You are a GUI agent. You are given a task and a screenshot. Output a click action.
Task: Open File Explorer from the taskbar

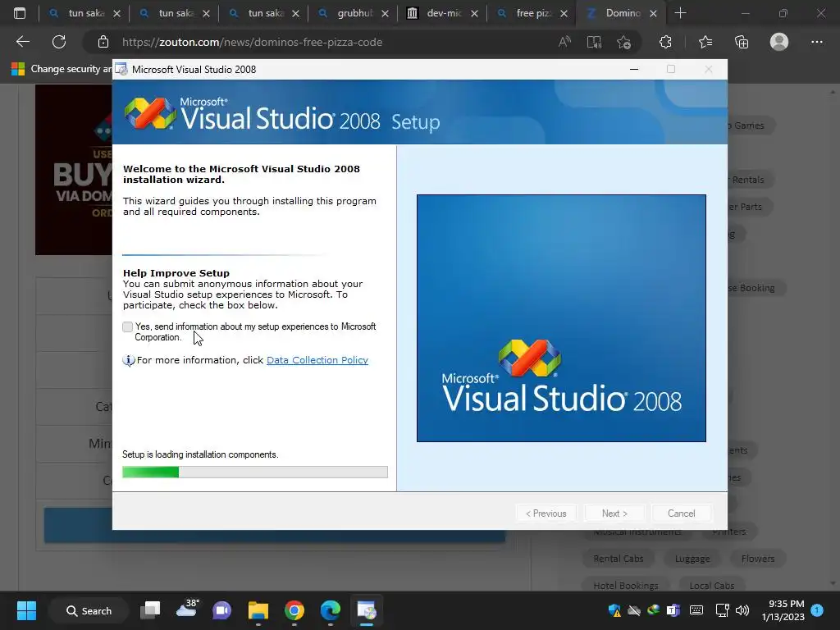point(258,610)
